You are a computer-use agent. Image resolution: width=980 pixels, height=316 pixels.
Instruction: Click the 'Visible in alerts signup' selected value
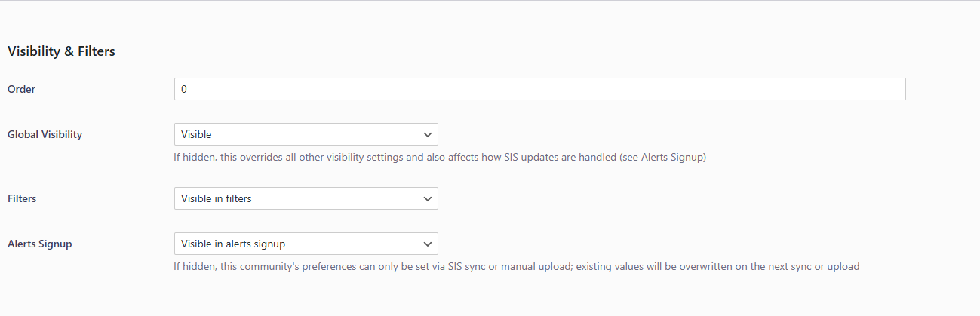click(x=233, y=244)
